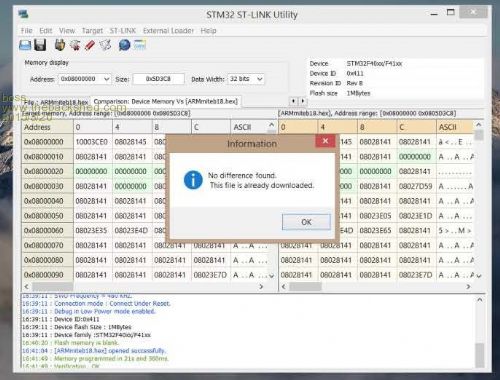The height and width of the screenshot is (380, 500).
Task: Click the globe icon in toolbar
Action: pyautogui.click(x=124, y=45)
